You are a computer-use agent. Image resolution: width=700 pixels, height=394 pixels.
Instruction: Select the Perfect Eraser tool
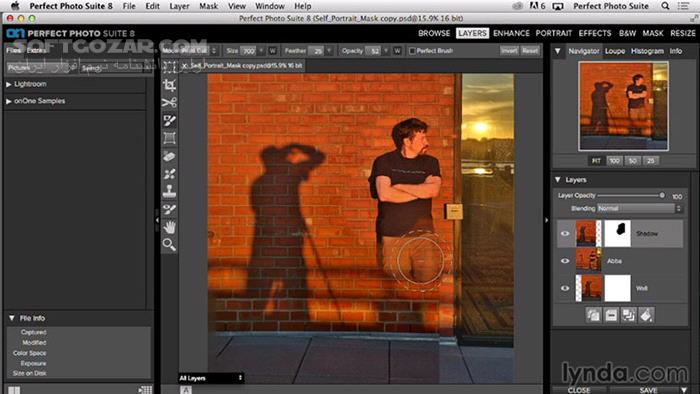(169, 156)
